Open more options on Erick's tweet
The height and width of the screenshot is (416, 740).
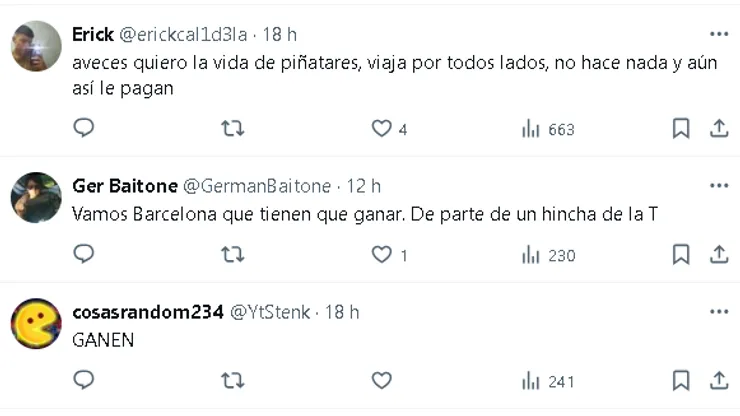click(718, 34)
